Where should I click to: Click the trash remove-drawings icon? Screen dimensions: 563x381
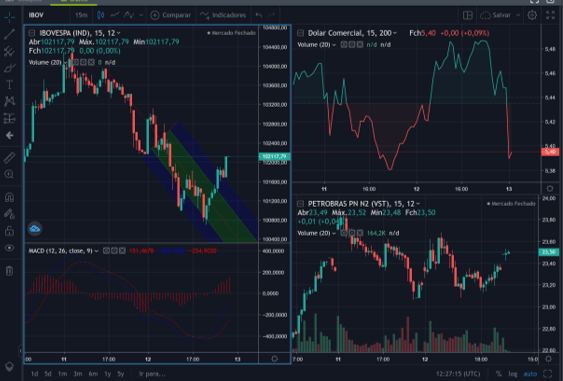(9, 271)
